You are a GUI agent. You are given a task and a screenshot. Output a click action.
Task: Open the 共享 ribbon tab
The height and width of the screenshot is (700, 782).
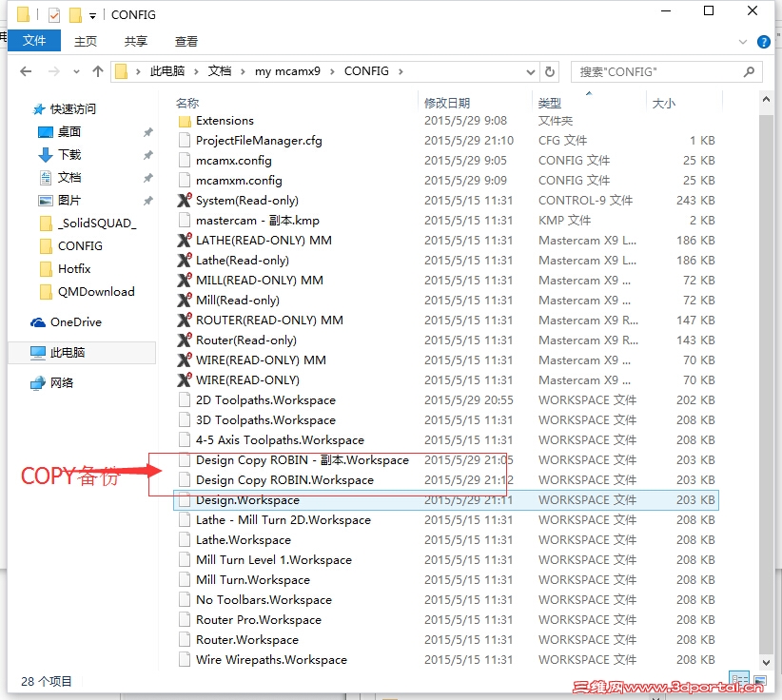[136, 41]
